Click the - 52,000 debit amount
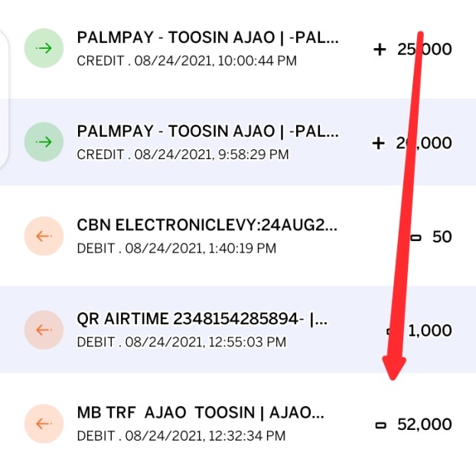 tap(414, 424)
